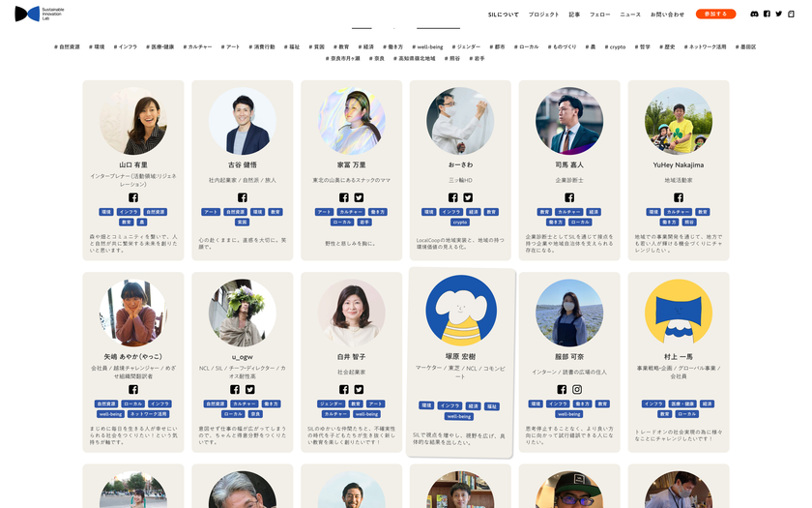Screen dimensions: 812x508
Task: Click the orange 参加する button
Action: (715, 14)
